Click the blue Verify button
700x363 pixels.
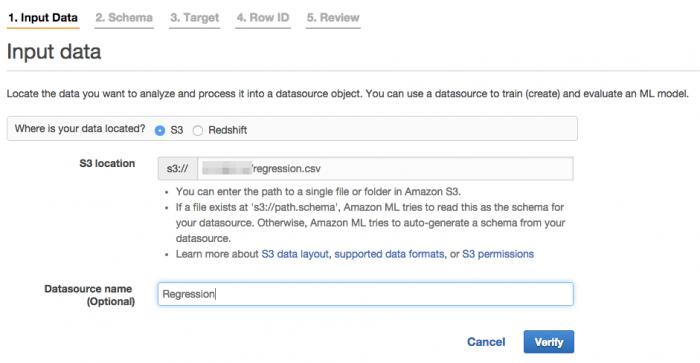point(549,342)
